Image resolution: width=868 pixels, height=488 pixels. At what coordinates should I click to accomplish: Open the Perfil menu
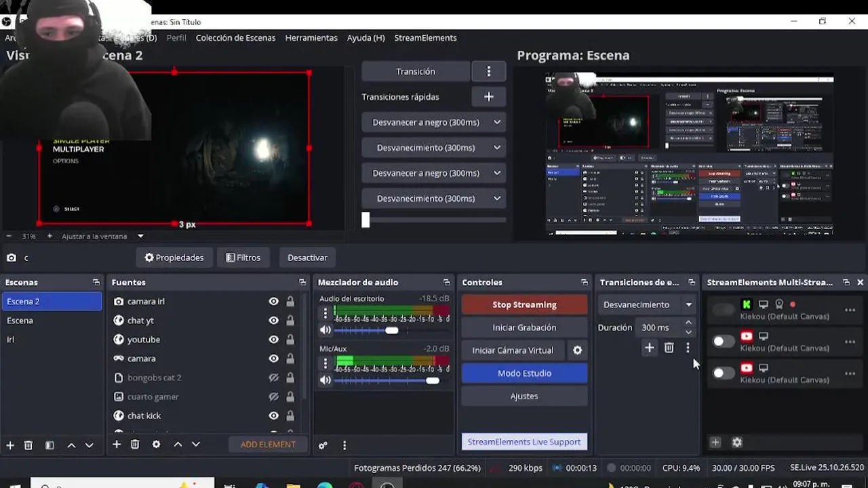pyautogui.click(x=176, y=38)
